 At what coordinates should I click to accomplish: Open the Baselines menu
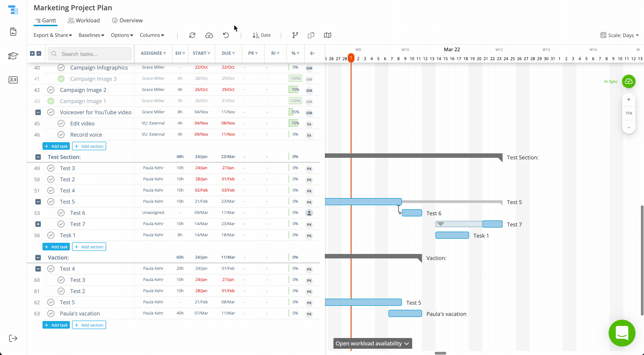pos(91,35)
